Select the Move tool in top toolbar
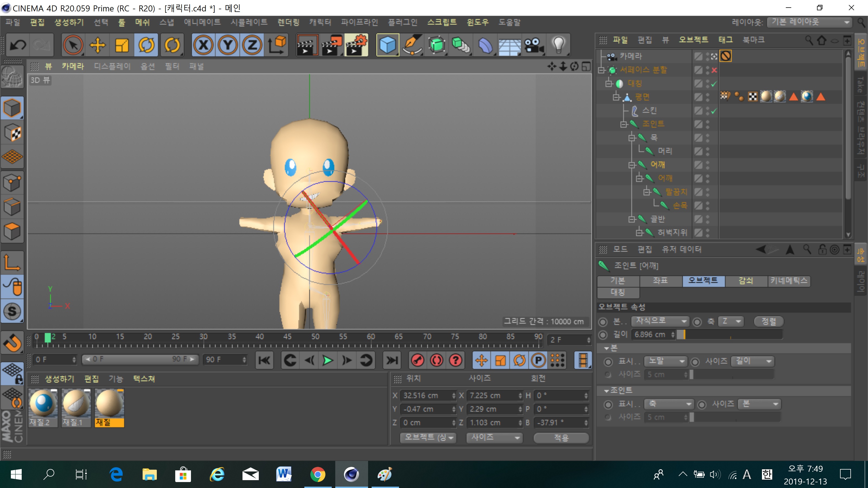This screenshot has width=868, height=488. [98, 45]
